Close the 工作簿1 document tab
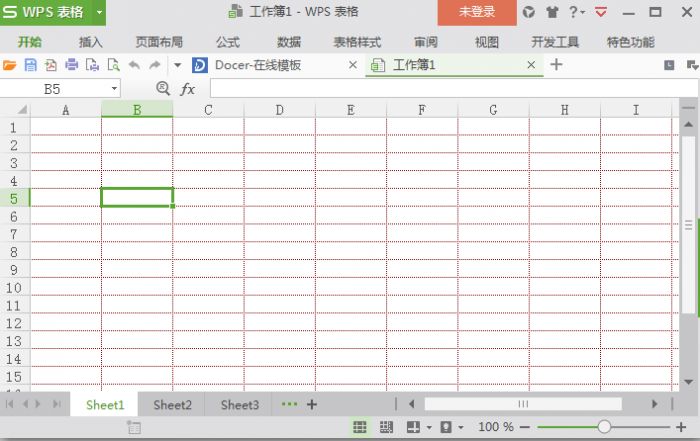The width and height of the screenshot is (700, 441). tap(531, 65)
